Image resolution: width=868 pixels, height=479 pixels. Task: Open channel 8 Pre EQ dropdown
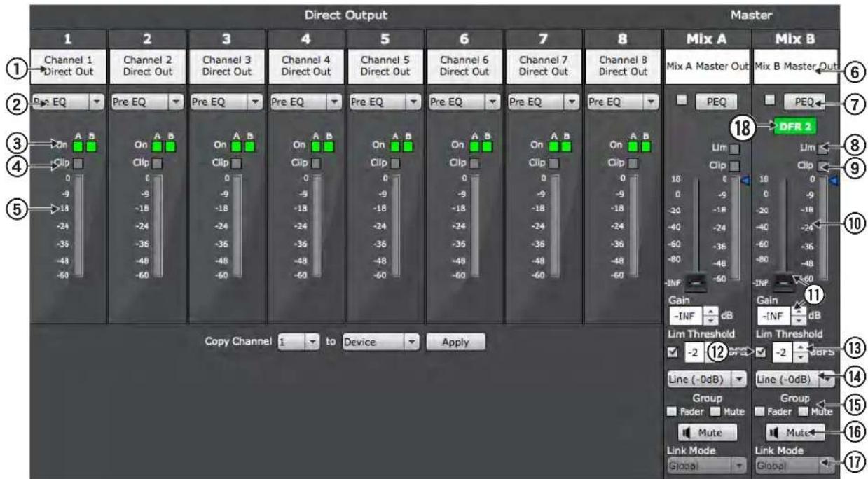pos(624,103)
